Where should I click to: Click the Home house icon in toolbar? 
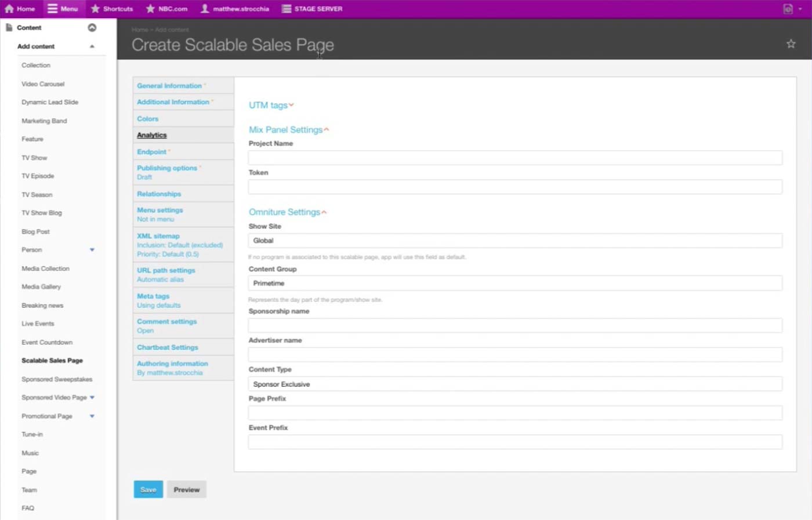(9, 9)
